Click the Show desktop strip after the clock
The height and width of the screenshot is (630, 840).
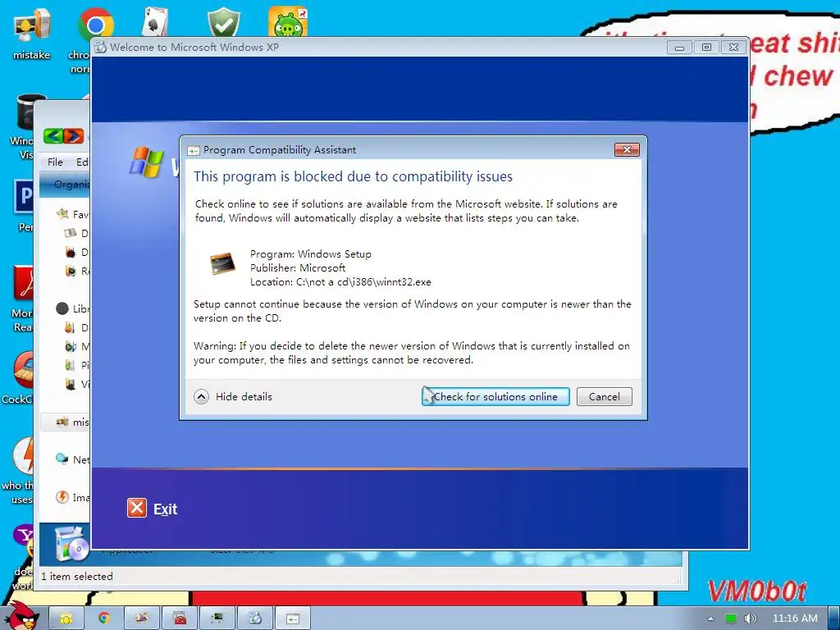833,619
